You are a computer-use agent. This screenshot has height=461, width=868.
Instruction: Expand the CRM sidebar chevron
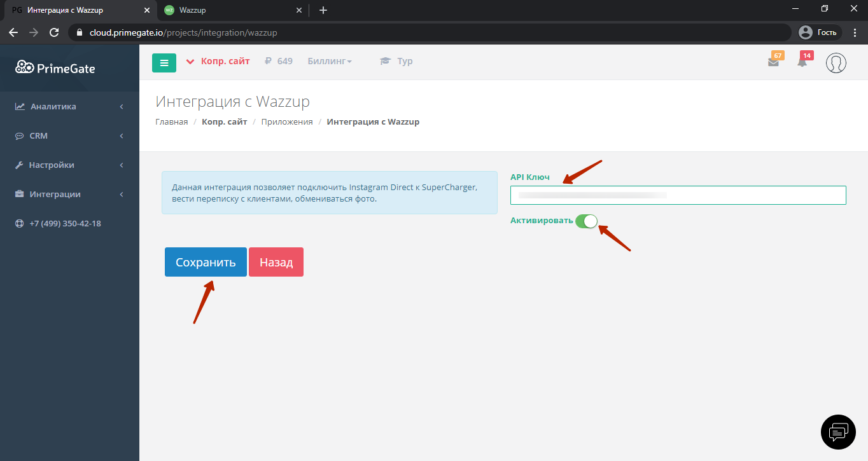coord(122,135)
